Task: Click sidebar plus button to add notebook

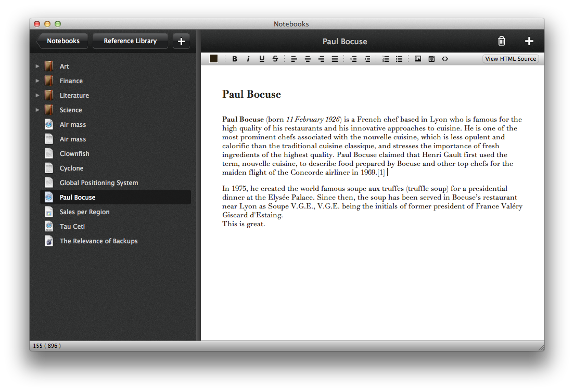Action: tap(181, 41)
